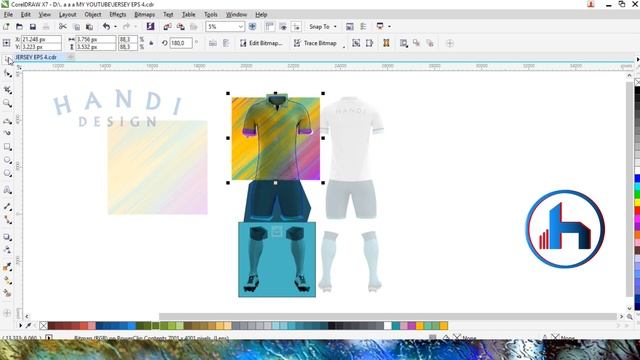Select the Freehand tool in toolbox
This screenshot has height=360, width=640.
(x=7, y=121)
